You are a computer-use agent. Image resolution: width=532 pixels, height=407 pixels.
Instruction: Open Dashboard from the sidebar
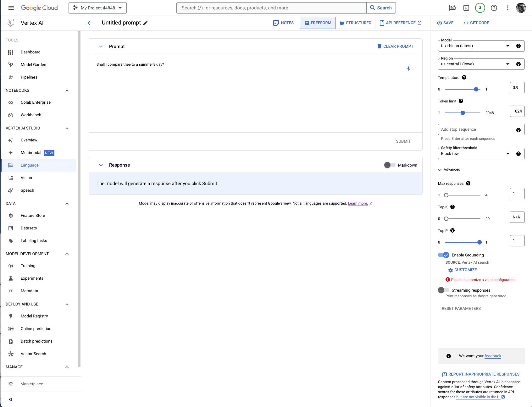coord(38,52)
